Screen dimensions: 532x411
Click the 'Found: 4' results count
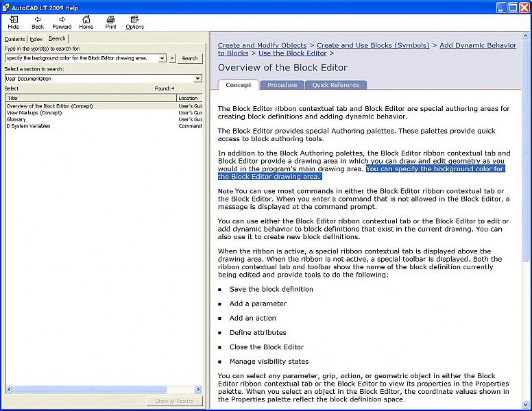(x=165, y=88)
